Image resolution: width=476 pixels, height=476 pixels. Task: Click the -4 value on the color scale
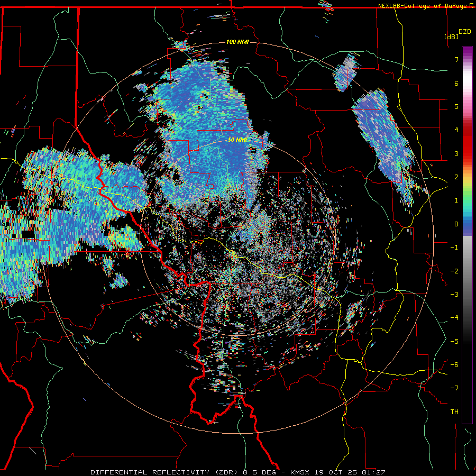pos(454,318)
